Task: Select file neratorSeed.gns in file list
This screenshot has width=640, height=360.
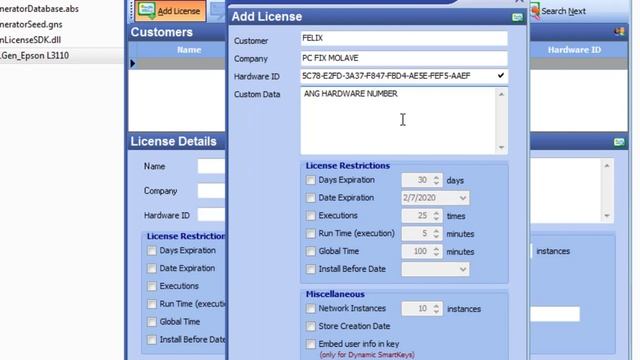Action: (x=31, y=24)
